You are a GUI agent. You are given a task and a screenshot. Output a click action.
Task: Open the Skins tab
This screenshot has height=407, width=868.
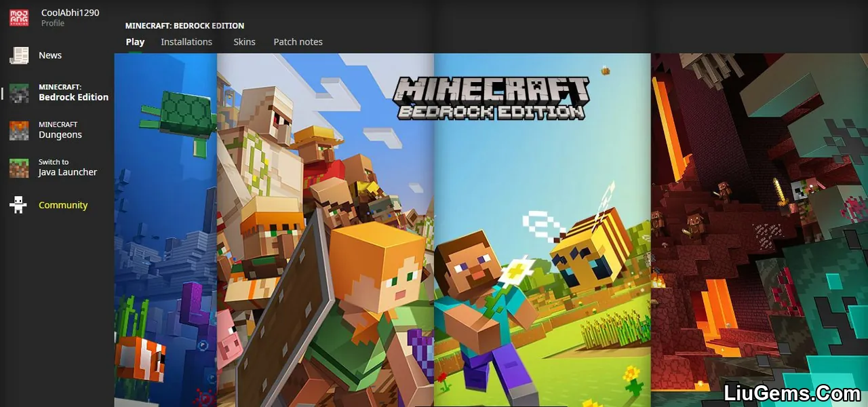point(244,42)
